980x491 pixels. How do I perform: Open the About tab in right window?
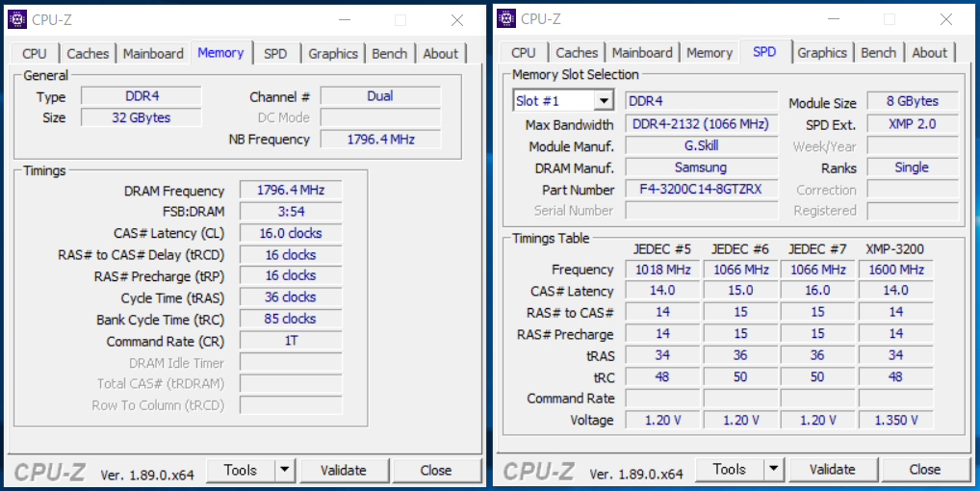coord(929,53)
